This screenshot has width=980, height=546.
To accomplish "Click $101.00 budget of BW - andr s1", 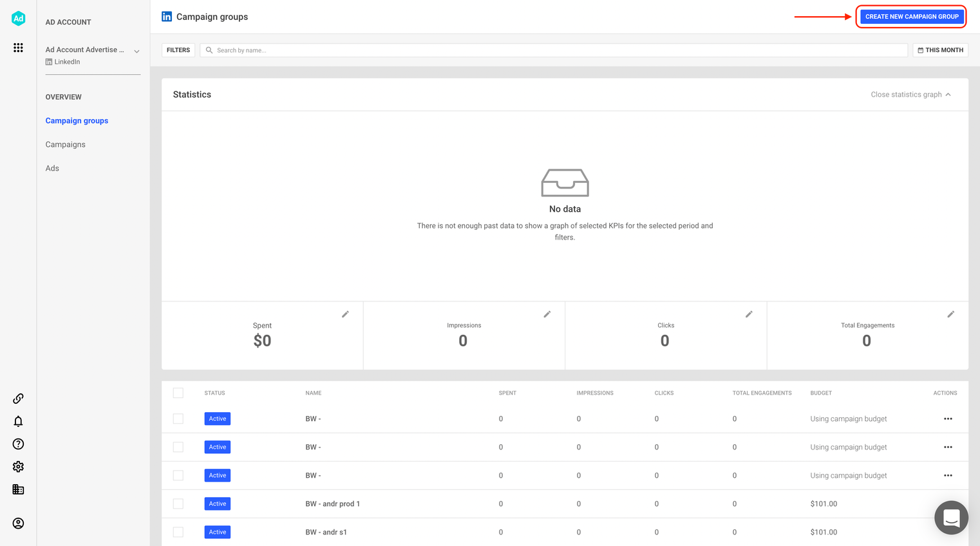I will coord(824,532).
